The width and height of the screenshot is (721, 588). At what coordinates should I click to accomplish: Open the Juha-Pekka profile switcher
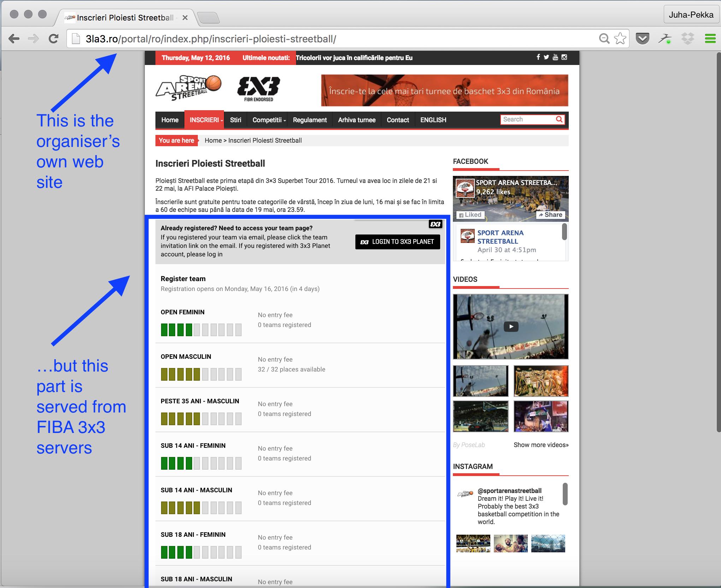pyautogui.click(x=691, y=15)
